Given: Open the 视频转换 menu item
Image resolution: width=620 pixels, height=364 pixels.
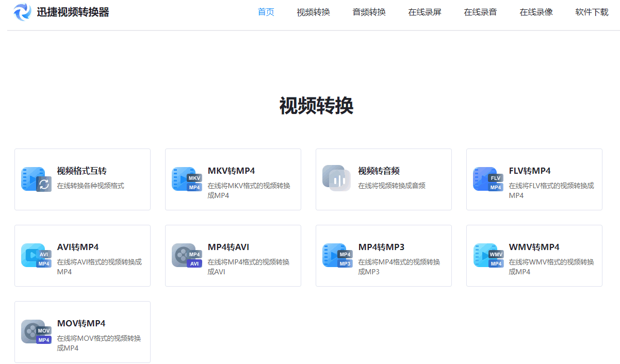Looking at the screenshot, I should click(x=313, y=11).
